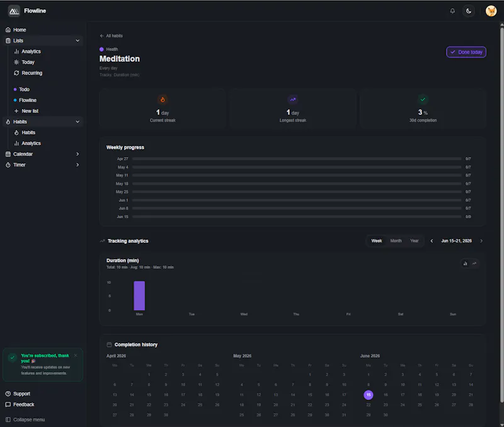This screenshot has width=504, height=427.
Task: Click the Timer stopwatch icon
Action: [8, 165]
